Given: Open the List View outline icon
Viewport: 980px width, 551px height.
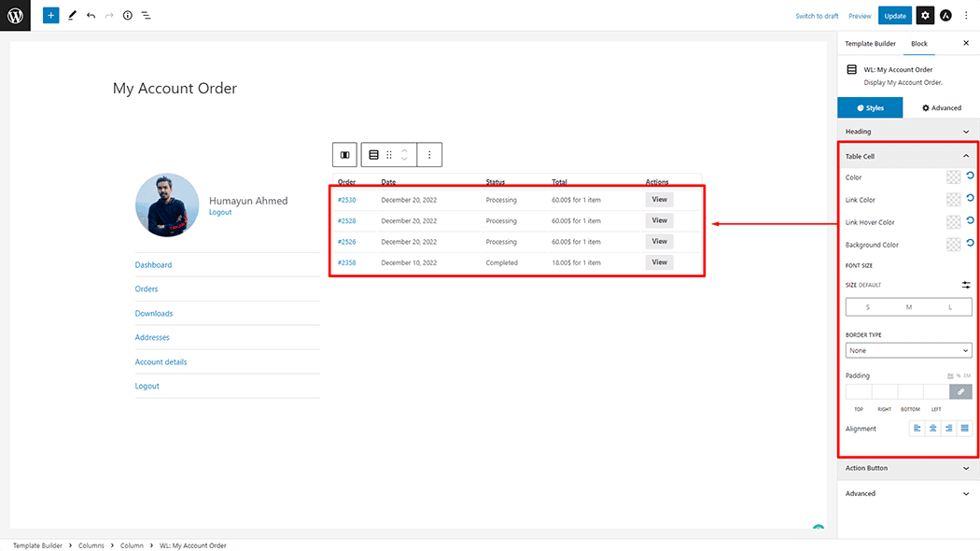Looking at the screenshot, I should point(147,15).
